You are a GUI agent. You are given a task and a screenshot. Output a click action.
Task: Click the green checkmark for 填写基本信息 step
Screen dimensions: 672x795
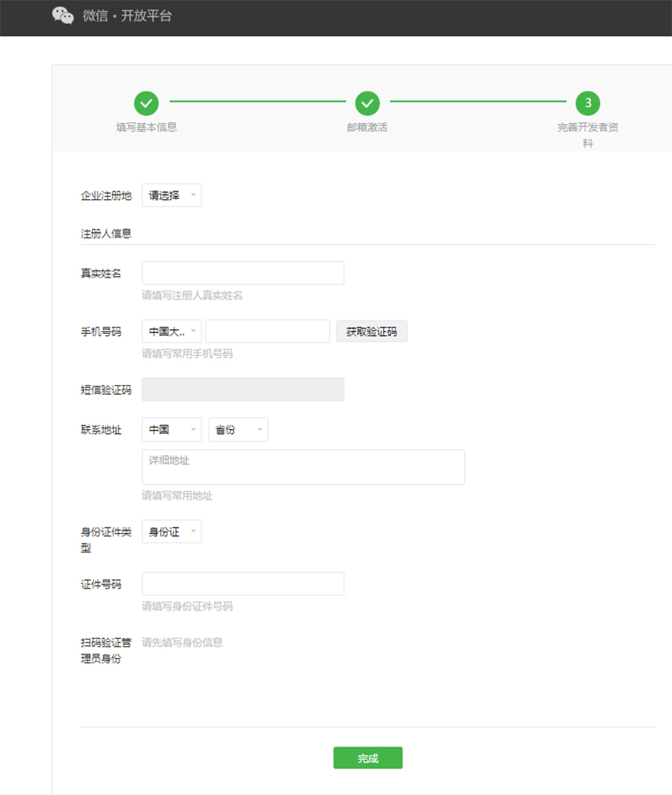(x=146, y=103)
